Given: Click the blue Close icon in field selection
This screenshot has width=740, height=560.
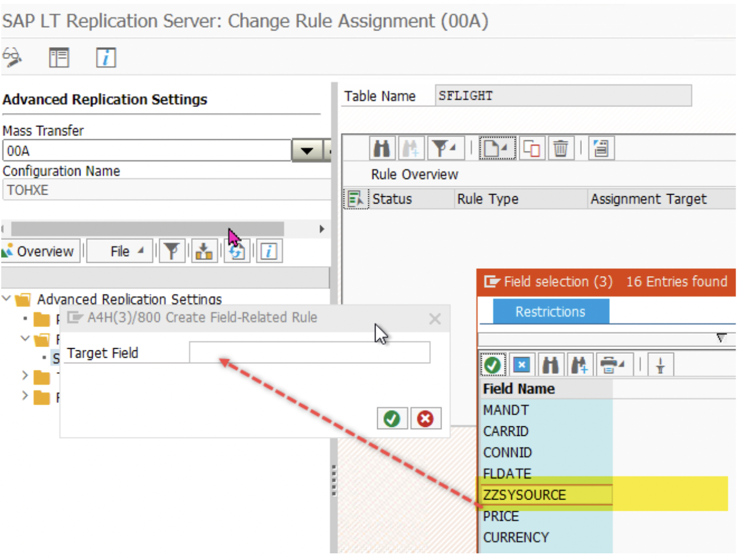Looking at the screenshot, I should pos(521,364).
